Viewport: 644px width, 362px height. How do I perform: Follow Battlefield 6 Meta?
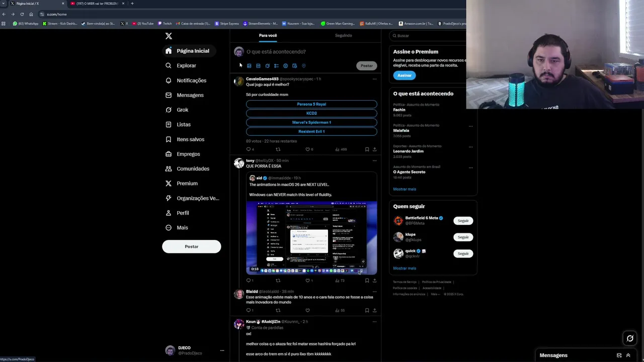pos(463,221)
